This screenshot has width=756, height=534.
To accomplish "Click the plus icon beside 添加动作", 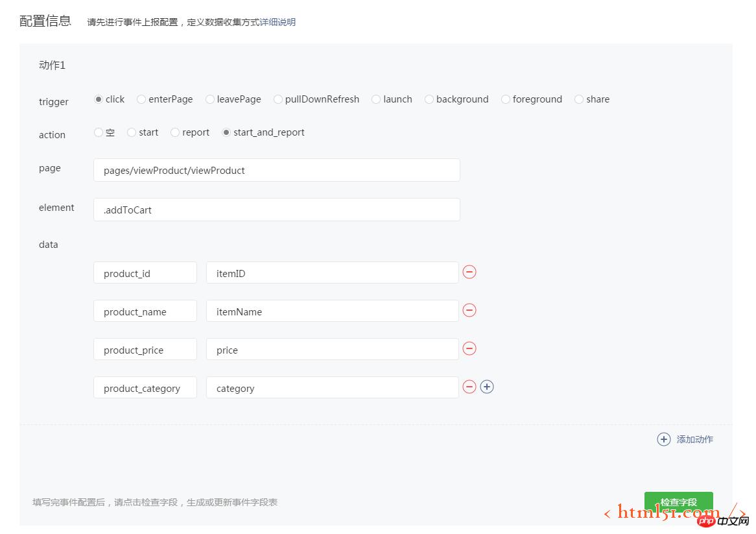I will 663,439.
